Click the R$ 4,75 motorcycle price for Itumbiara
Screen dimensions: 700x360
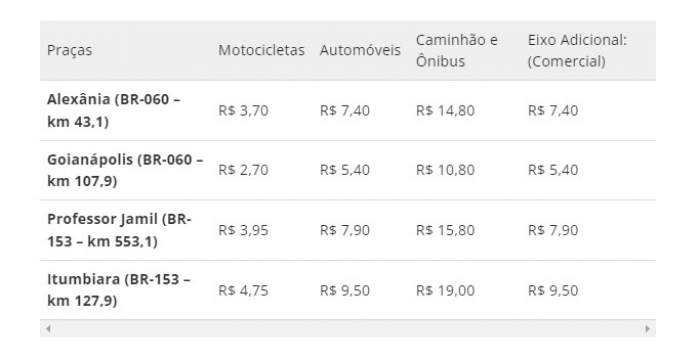[243, 290]
